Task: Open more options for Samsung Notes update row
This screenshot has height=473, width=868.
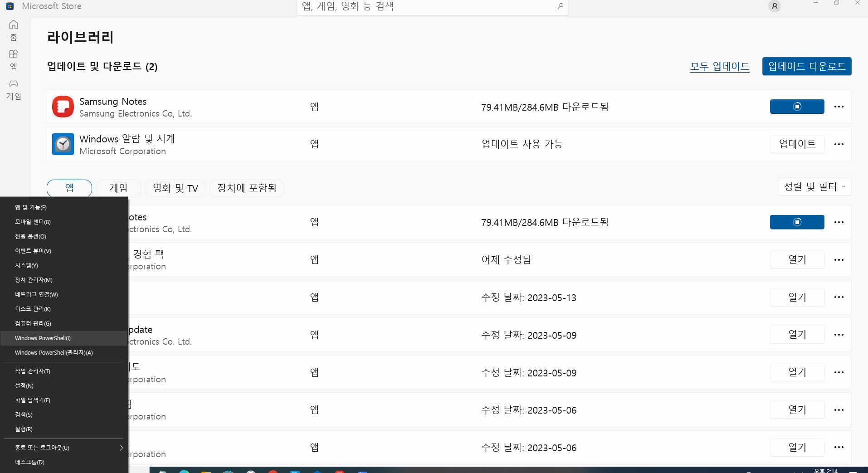Action: coord(839,107)
